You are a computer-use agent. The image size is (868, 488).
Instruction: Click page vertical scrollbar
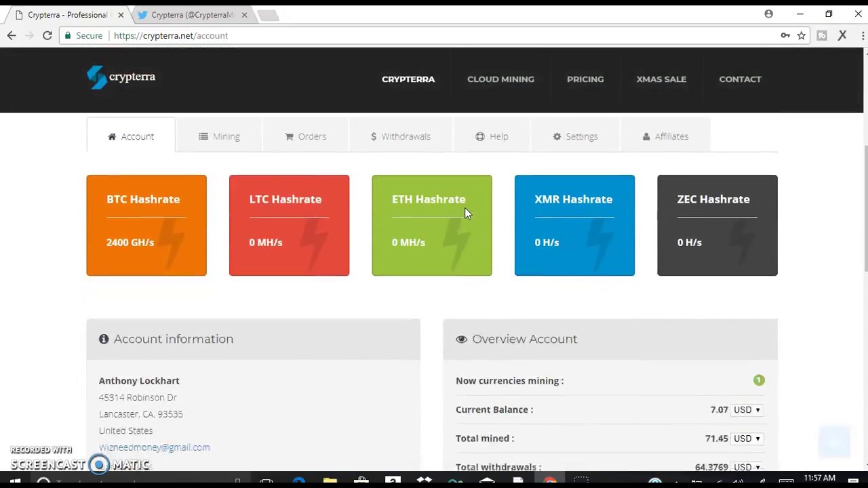(865, 210)
